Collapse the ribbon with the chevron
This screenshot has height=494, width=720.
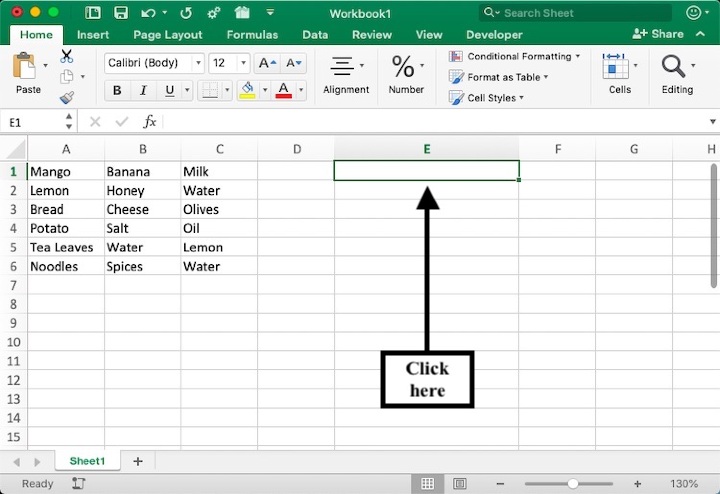[700, 34]
